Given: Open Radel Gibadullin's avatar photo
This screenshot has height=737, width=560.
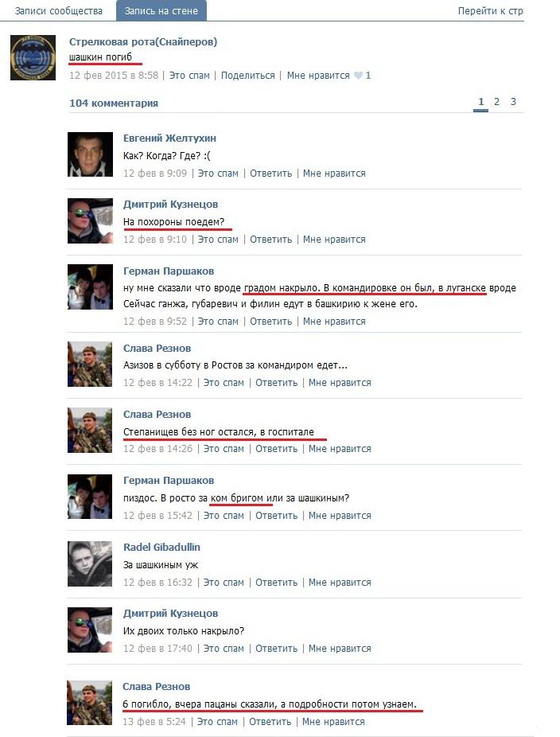Looking at the screenshot, I should click(90, 563).
